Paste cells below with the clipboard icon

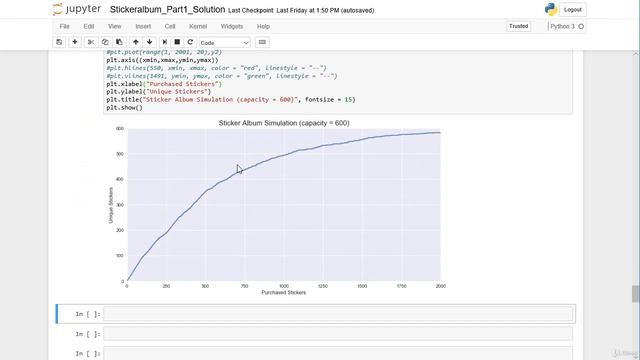pyautogui.click(x=119, y=42)
